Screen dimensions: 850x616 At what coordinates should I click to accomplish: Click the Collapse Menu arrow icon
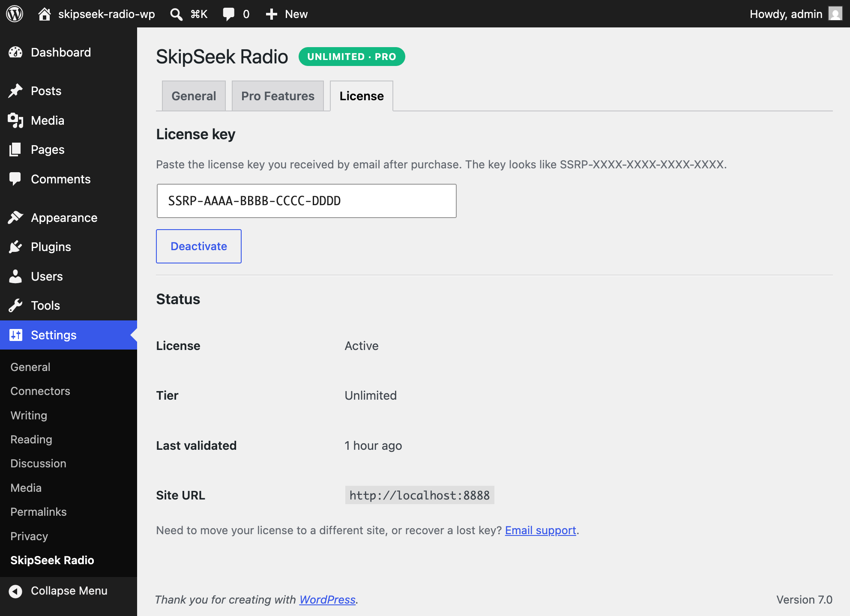[15, 591]
